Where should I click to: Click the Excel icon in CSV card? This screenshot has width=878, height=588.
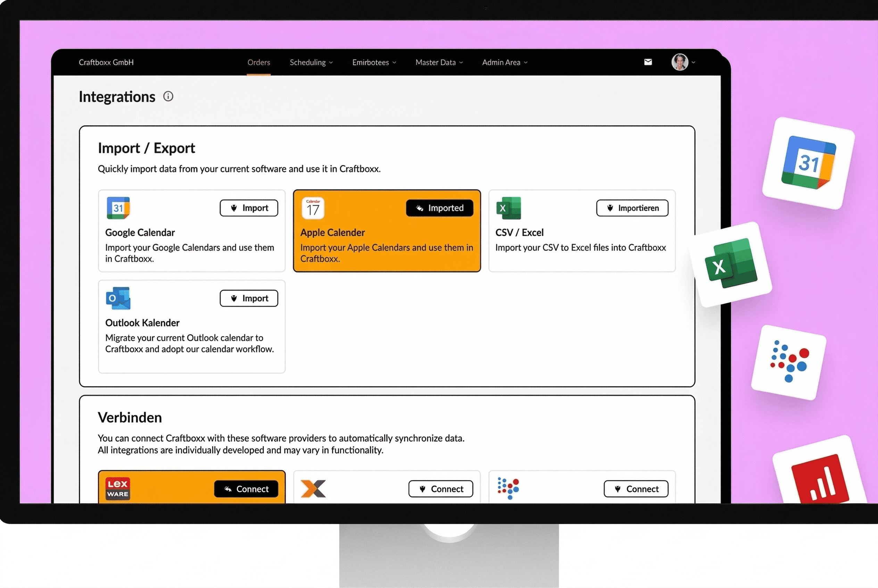point(508,208)
